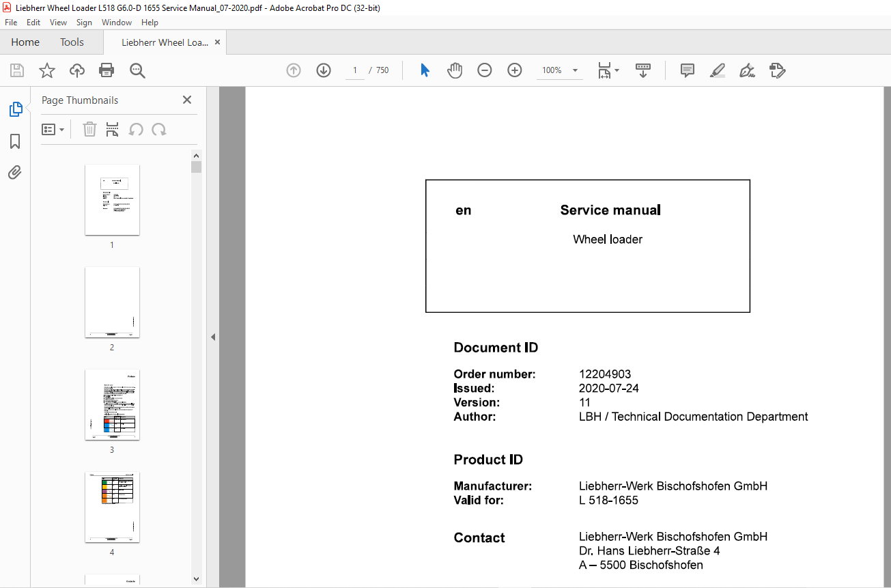Open the Bookmarks sidebar icon

click(x=15, y=141)
